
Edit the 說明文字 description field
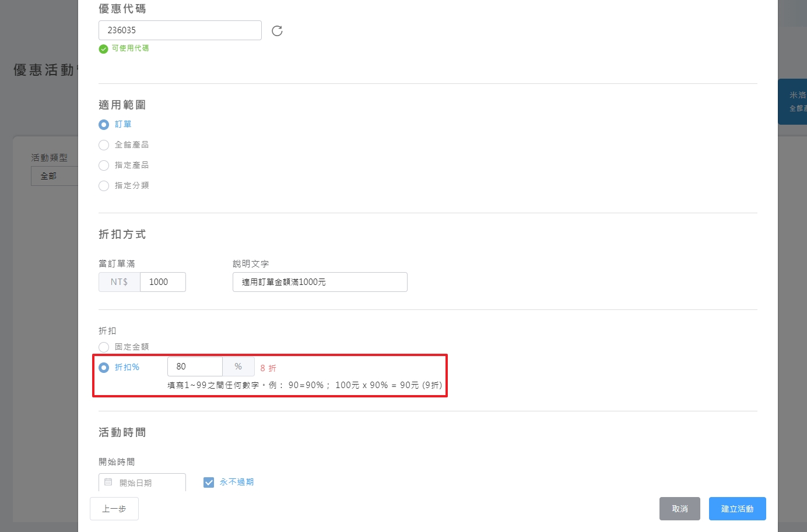point(320,281)
